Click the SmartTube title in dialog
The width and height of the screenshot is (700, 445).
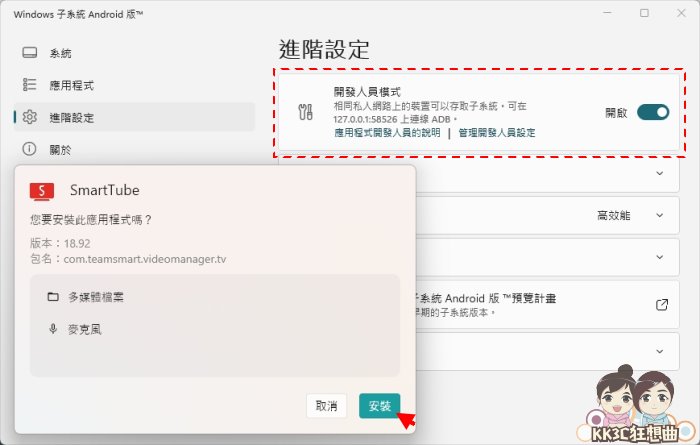pyautogui.click(x=104, y=190)
